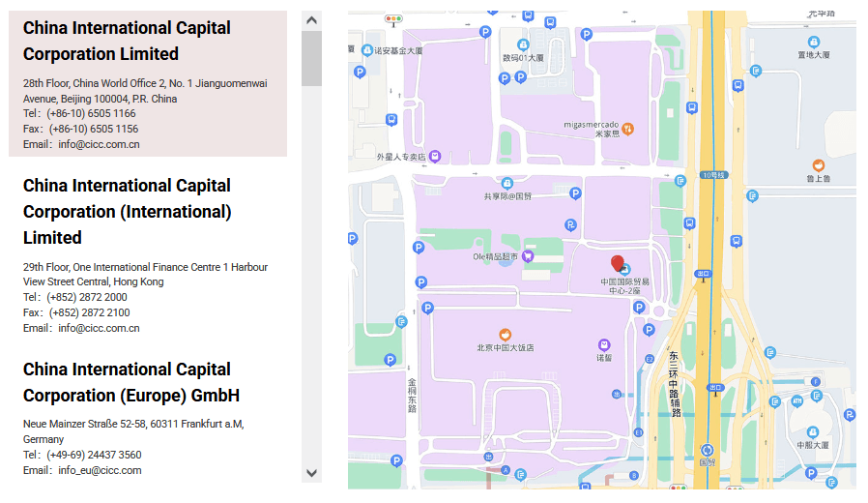
Task: Click the scroll down arrow of the office list
Action: click(x=311, y=473)
